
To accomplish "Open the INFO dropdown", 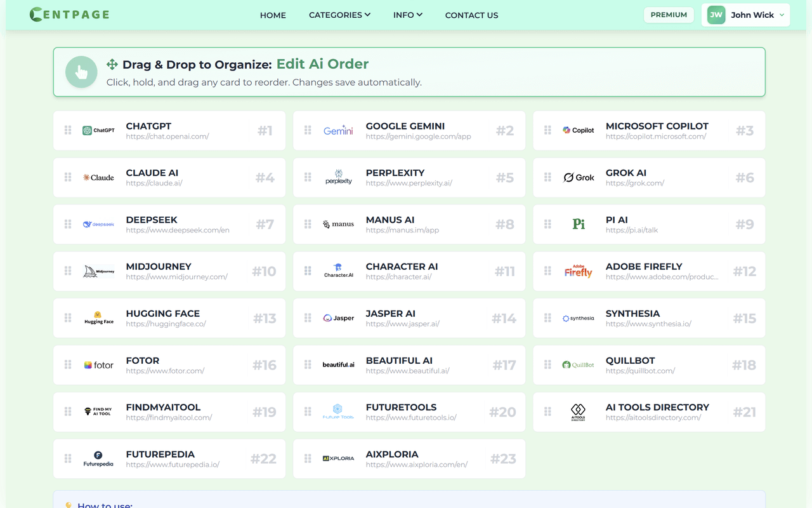I will click(x=407, y=15).
